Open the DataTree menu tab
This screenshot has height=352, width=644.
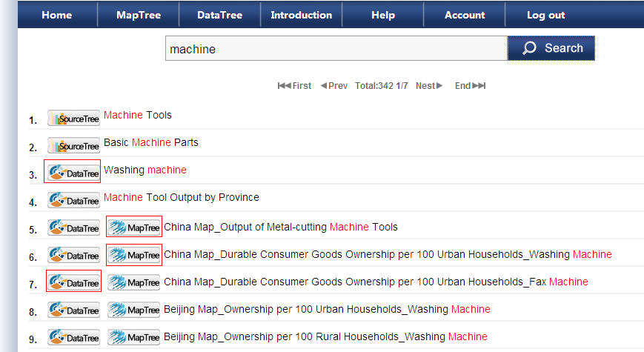coord(220,16)
